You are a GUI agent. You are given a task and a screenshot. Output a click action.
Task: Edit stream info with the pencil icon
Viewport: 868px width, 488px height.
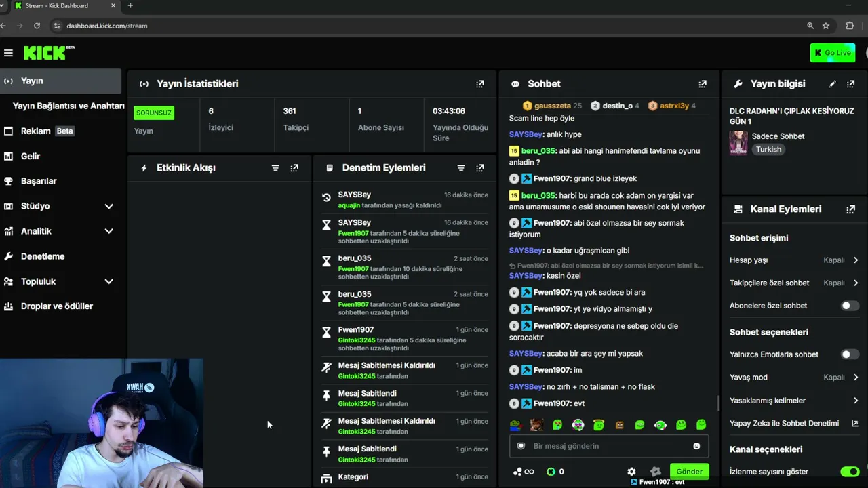[x=832, y=84]
